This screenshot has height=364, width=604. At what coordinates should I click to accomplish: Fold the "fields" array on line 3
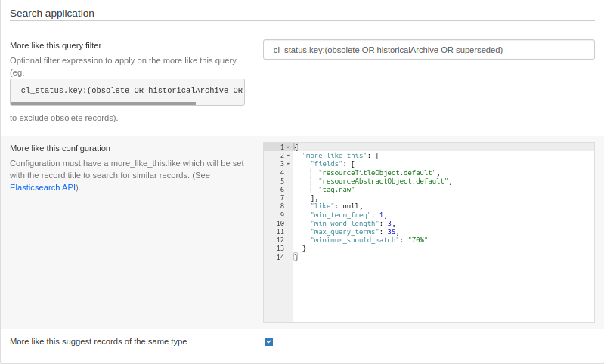[288, 164]
